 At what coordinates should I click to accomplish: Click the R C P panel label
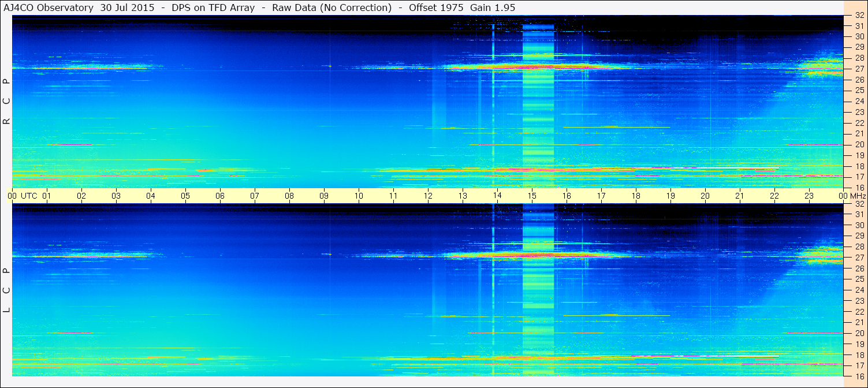[7, 101]
